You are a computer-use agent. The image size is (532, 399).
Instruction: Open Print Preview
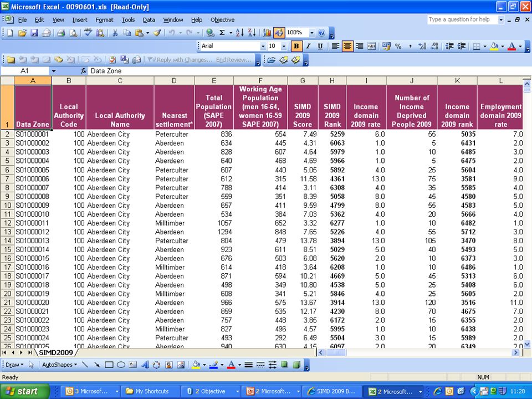click(73, 33)
